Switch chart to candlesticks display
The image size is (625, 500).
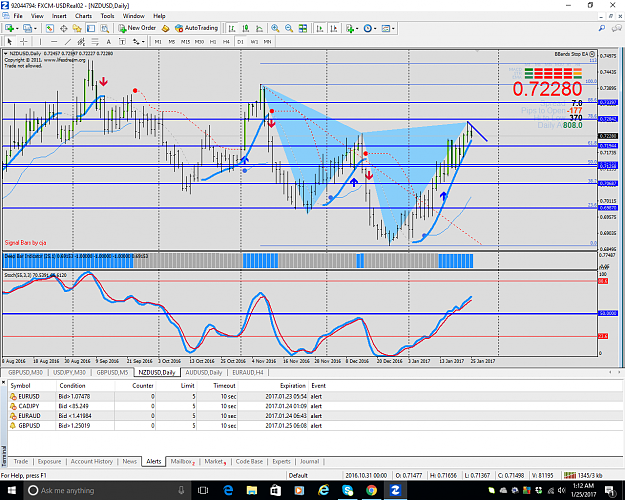point(246,28)
